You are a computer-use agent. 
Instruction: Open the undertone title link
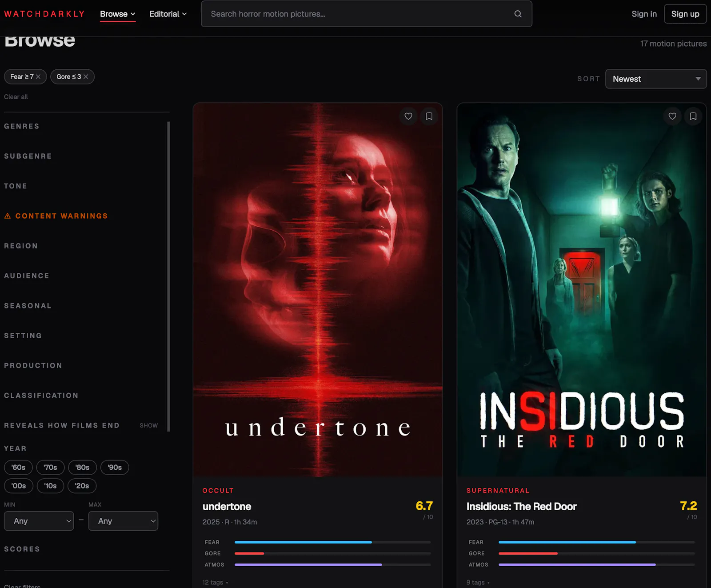(x=227, y=507)
